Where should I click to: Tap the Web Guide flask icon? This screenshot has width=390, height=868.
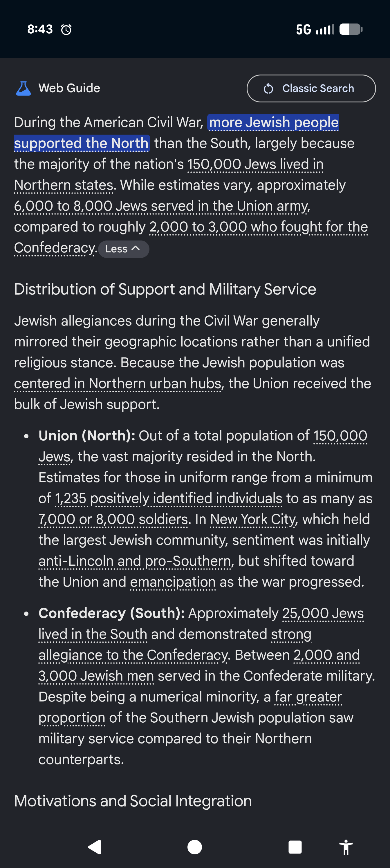[x=23, y=88]
